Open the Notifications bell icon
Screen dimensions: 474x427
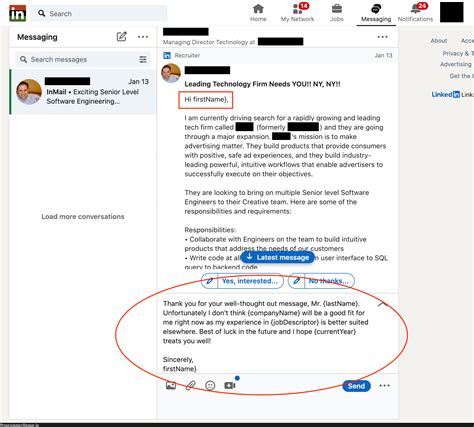(x=415, y=9)
